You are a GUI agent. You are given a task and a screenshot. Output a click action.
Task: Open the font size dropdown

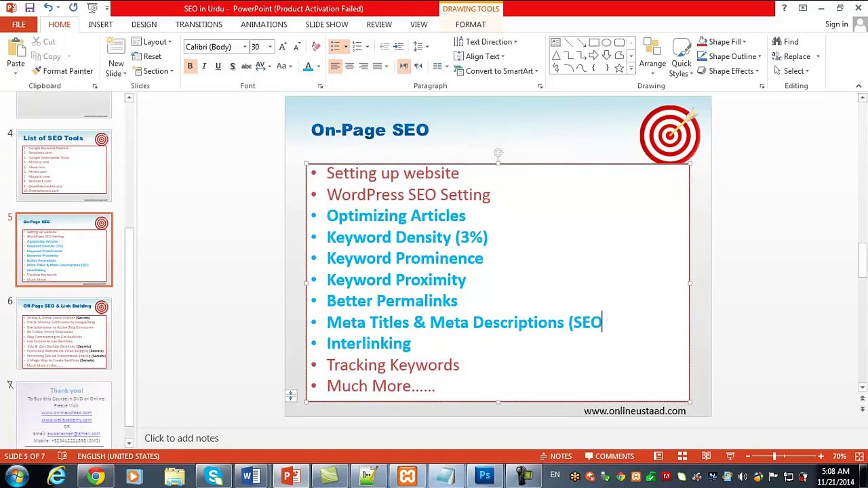270,47
